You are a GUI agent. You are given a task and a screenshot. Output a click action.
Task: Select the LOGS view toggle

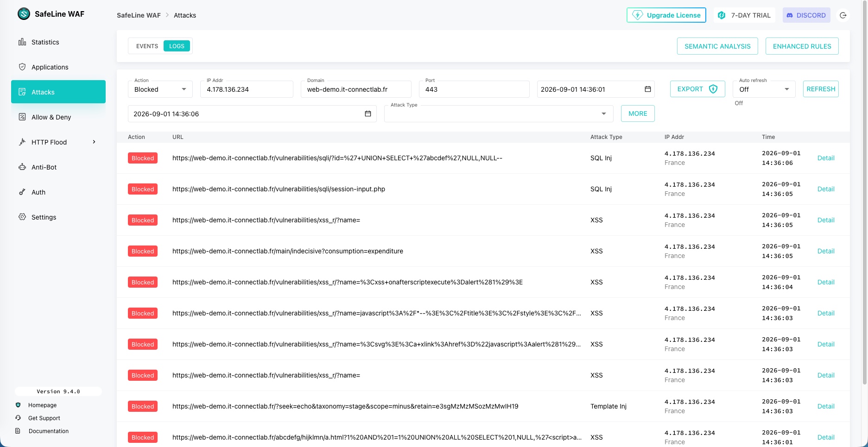pos(177,46)
